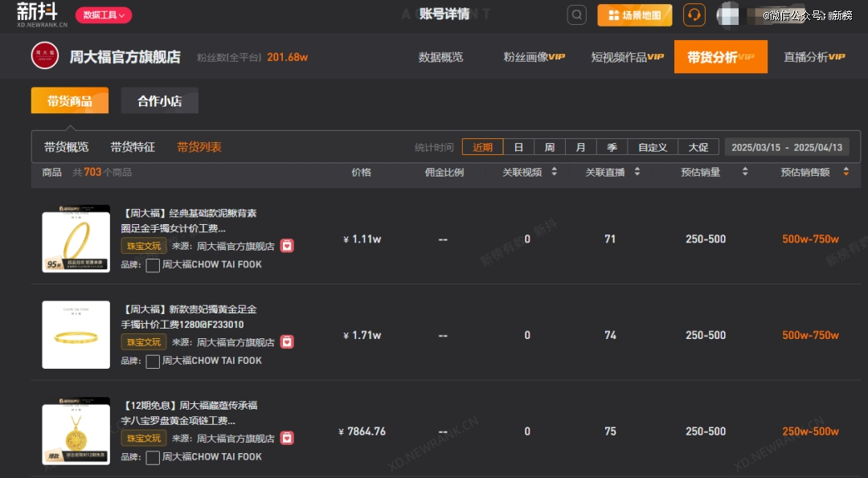The width and height of the screenshot is (868, 478).
Task: Select the 带货商品 tab
Action: [70, 100]
